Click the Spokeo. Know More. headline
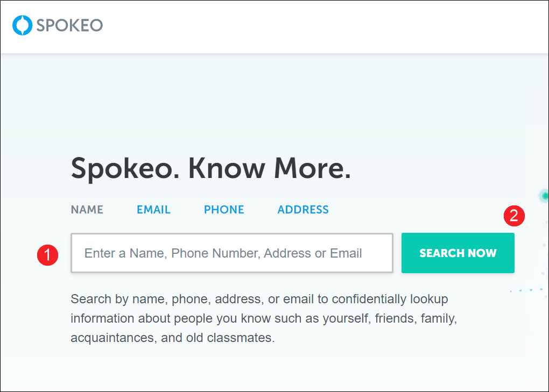The height and width of the screenshot is (392, 549). (211, 168)
